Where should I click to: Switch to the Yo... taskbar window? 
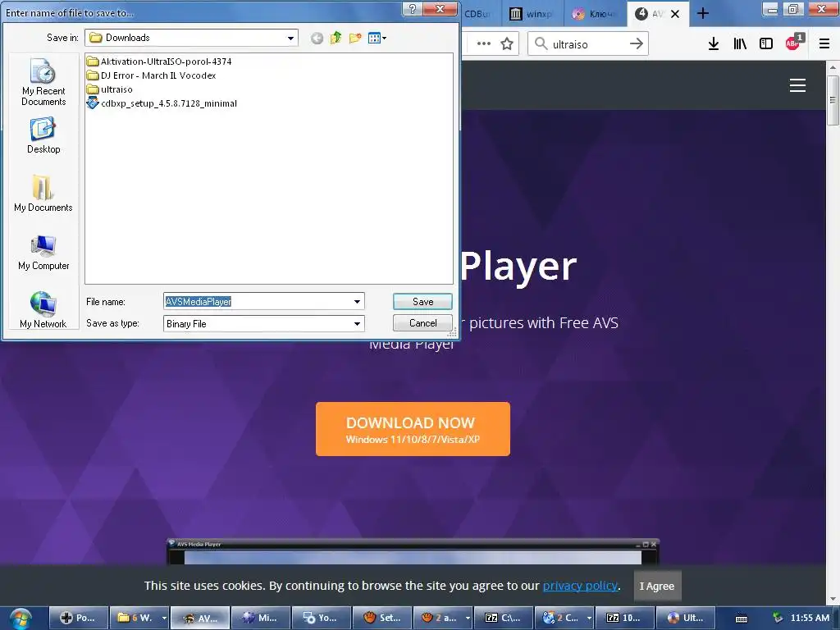click(322, 619)
